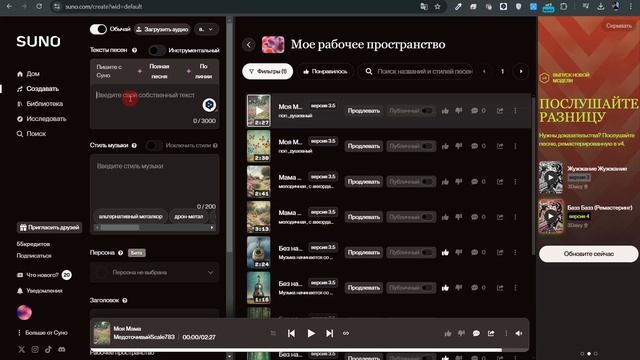The height and width of the screenshot is (360, 640).
Task: Click the Понравилось liked filter
Action: pyautogui.click(x=325, y=71)
